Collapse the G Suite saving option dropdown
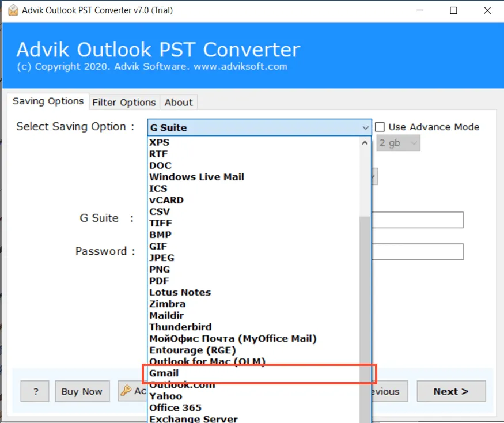Viewport: 504px width, 423px height. [365, 128]
